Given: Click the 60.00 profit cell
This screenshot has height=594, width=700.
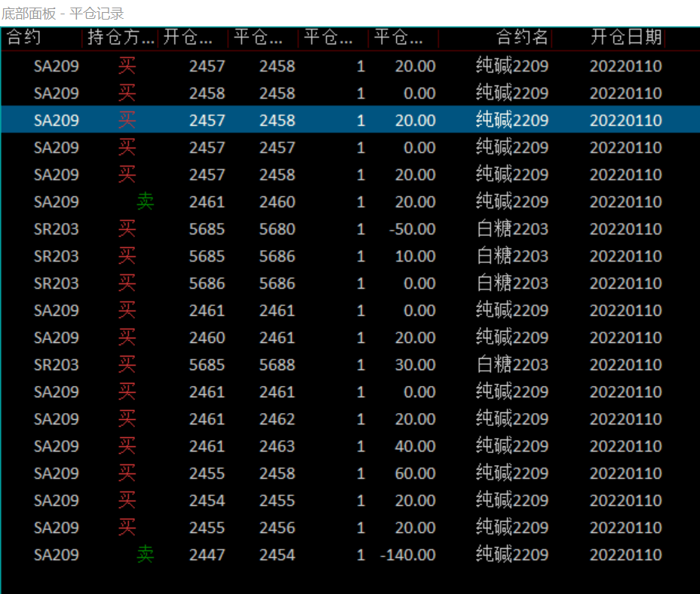Looking at the screenshot, I should point(415,473).
